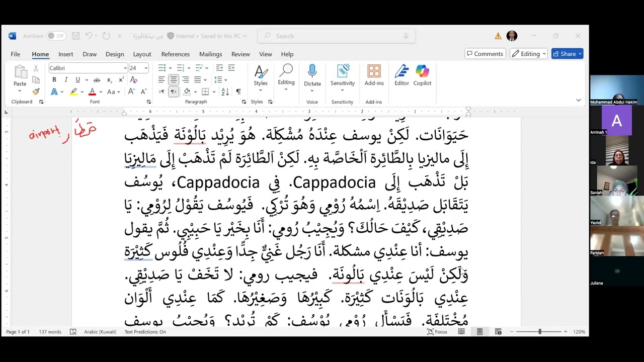Open accessibility proofing icon in status bar

pos(73,332)
